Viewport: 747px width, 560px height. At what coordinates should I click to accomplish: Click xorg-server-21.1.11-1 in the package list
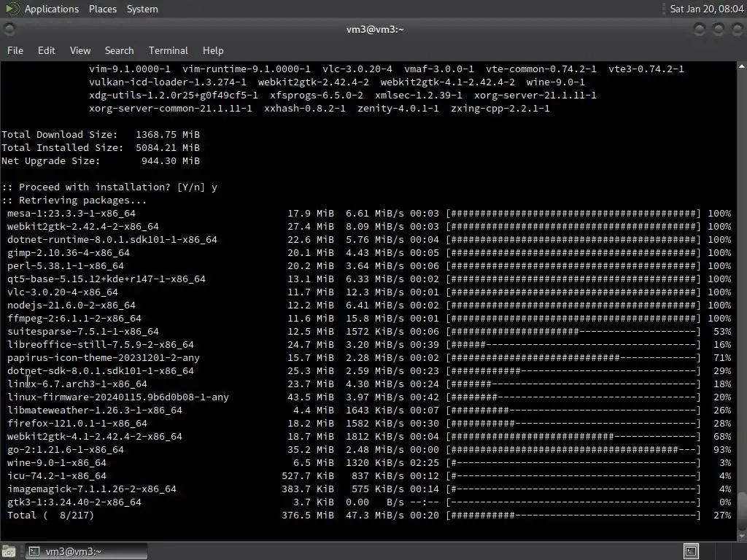coord(535,96)
